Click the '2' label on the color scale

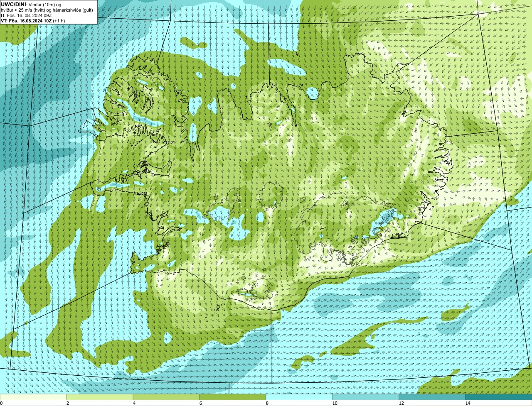pos(68,403)
